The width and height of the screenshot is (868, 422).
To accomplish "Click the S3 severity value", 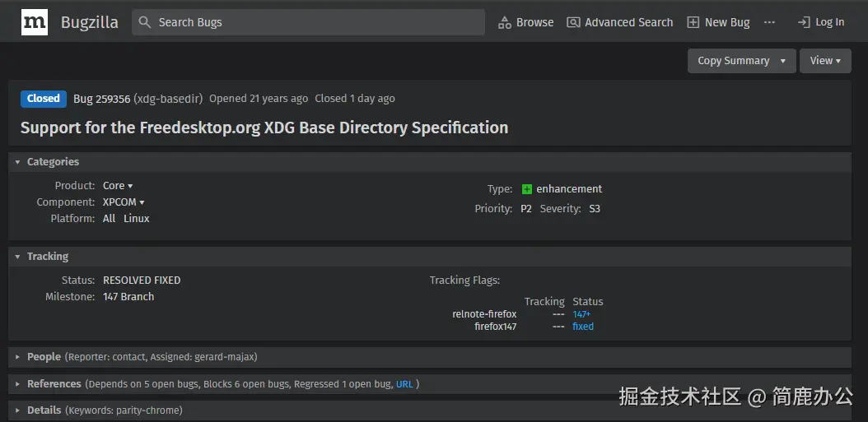I will click(x=595, y=209).
